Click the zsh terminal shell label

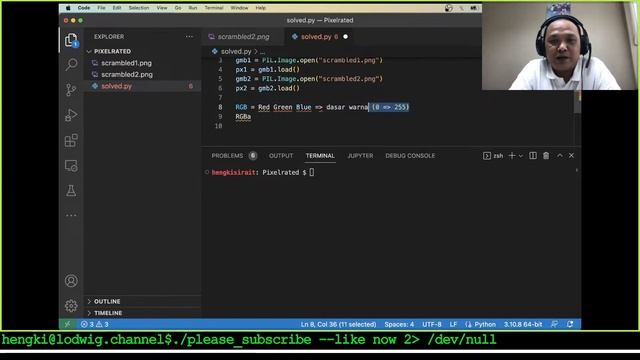click(493, 156)
